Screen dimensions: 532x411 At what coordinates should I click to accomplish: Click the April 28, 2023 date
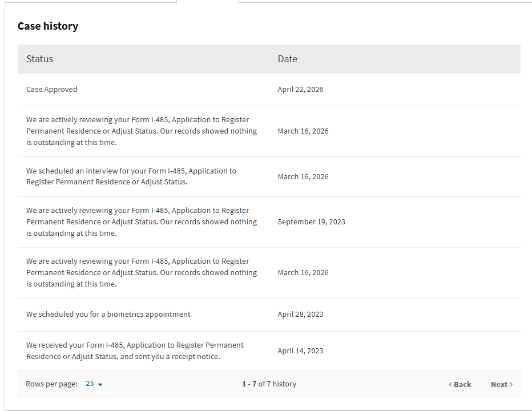click(x=300, y=315)
